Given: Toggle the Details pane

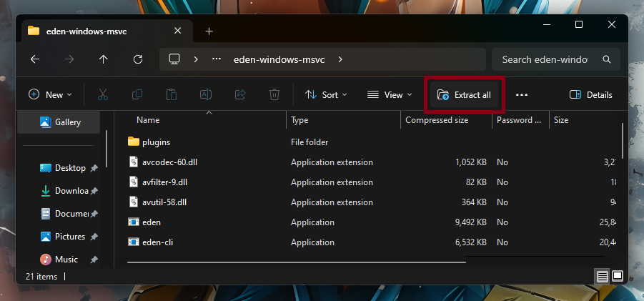Looking at the screenshot, I should (x=590, y=95).
